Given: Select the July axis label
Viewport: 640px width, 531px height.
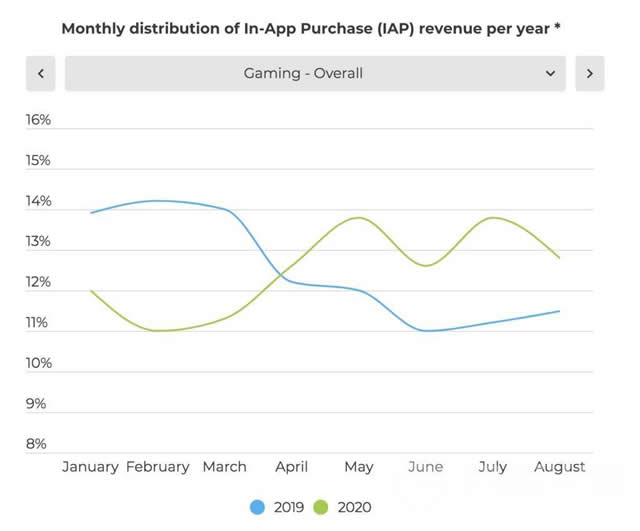Looking at the screenshot, I should click(x=493, y=467).
